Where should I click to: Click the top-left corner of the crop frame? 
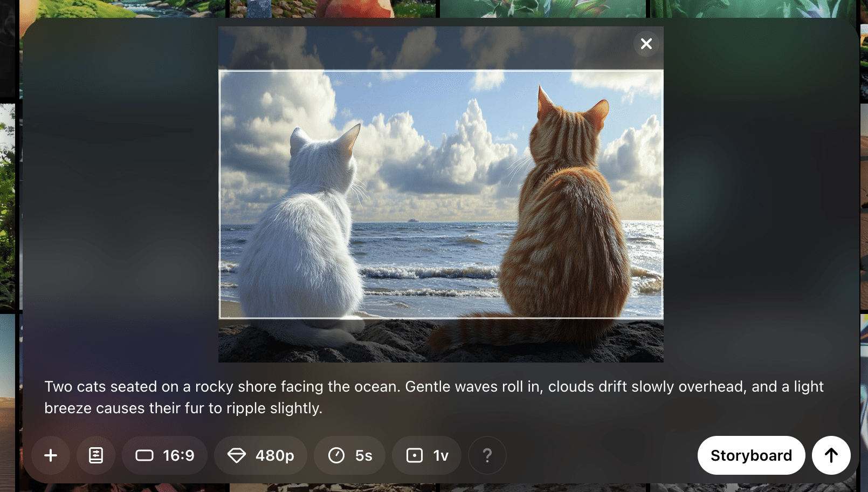click(x=219, y=71)
